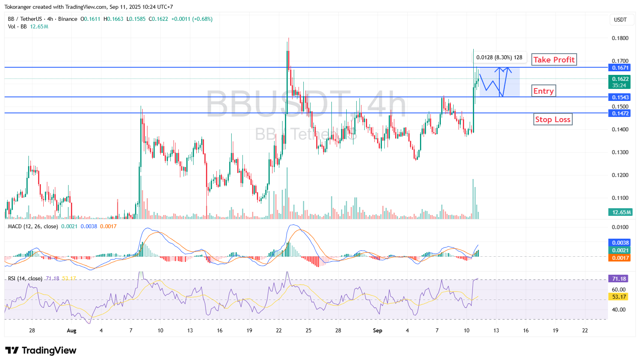Click the 0.1100 price scale label
640x364 pixels.
[x=620, y=198]
